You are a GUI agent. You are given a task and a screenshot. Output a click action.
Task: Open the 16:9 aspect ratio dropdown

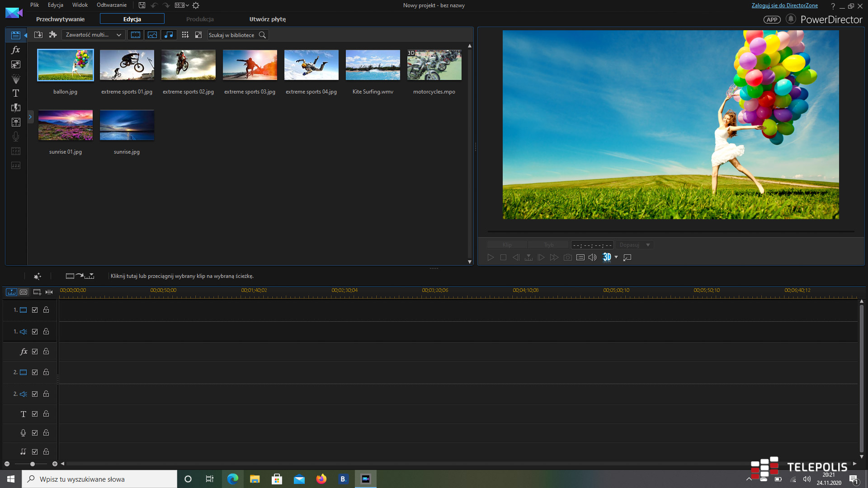point(182,5)
